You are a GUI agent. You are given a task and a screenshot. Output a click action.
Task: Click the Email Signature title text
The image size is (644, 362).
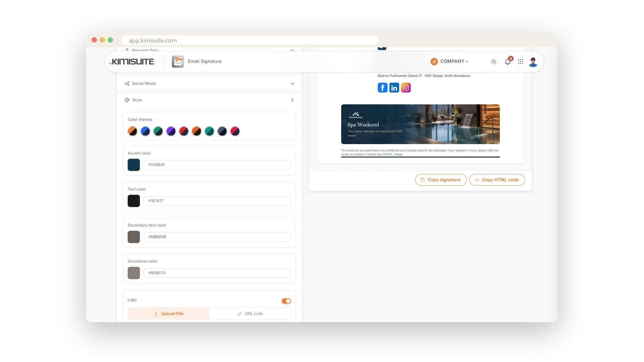(x=205, y=61)
